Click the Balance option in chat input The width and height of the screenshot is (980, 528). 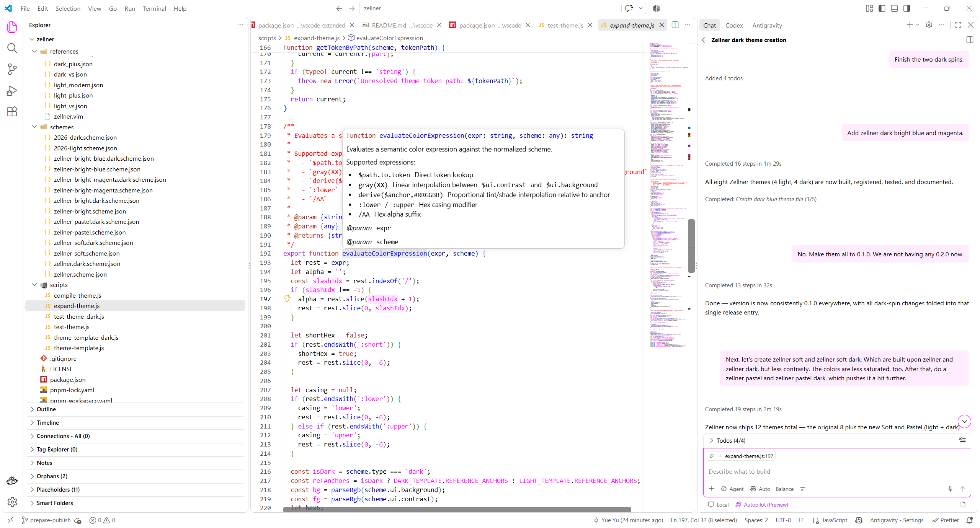pyautogui.click(x=784, y=489)
